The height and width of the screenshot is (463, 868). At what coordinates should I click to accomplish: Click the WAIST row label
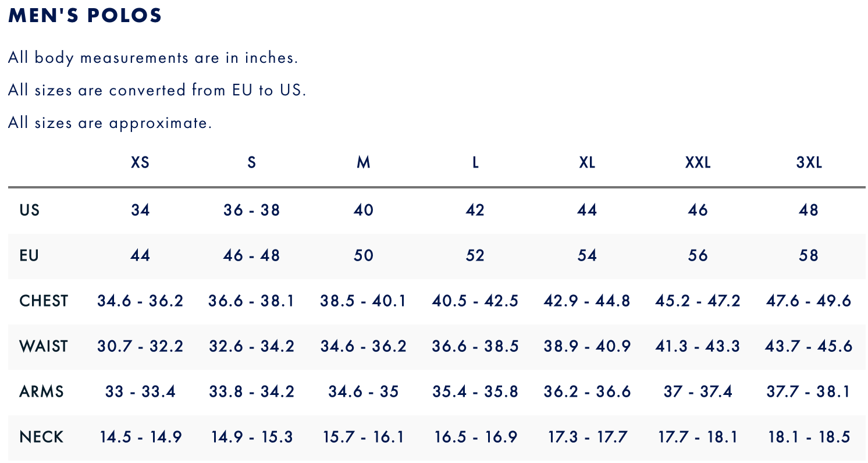[44, 346]
